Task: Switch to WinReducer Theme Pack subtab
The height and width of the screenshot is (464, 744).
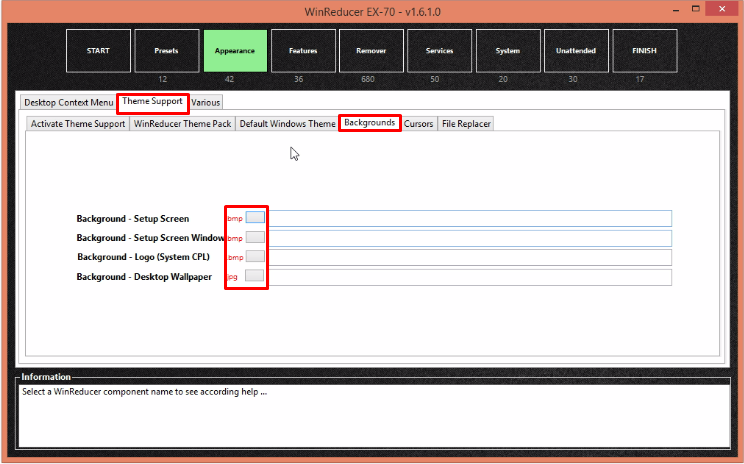Action: pyautogui.click(x=182, y=124)
